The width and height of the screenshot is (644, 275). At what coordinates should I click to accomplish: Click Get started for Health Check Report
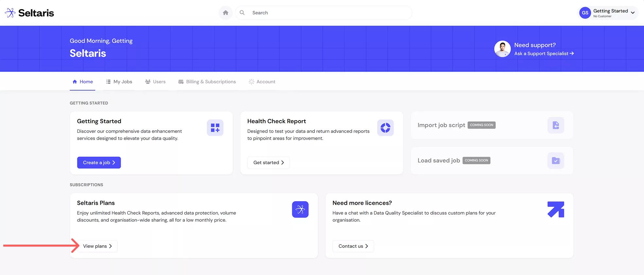tap(269, 163)
